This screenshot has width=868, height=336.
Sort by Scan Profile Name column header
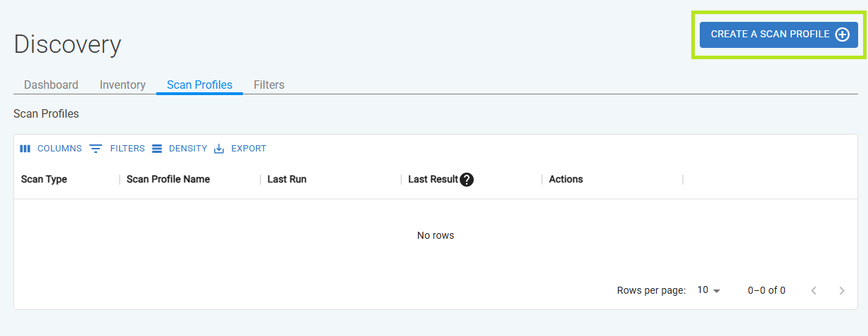(x=168, y=179)
